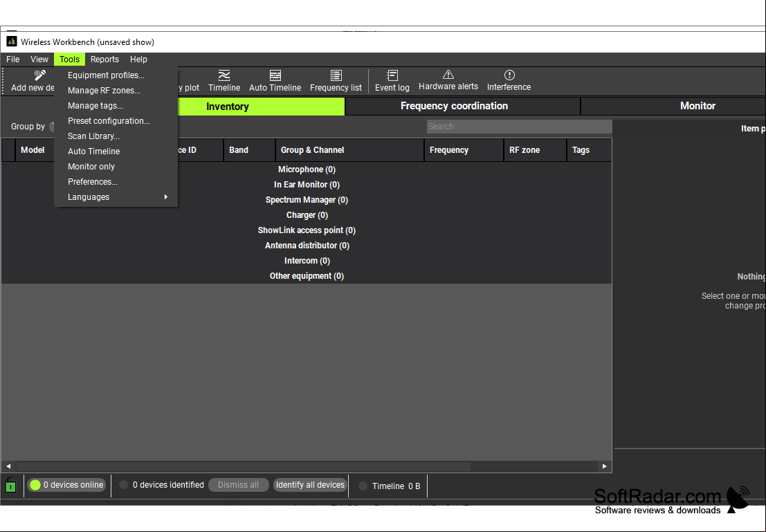Image resolution: width=766 pixels, height=532 pixels.
Task: Click the Wireless Workbench app icon in title bar
Action: pyautogui.click(x=11, y=42)
